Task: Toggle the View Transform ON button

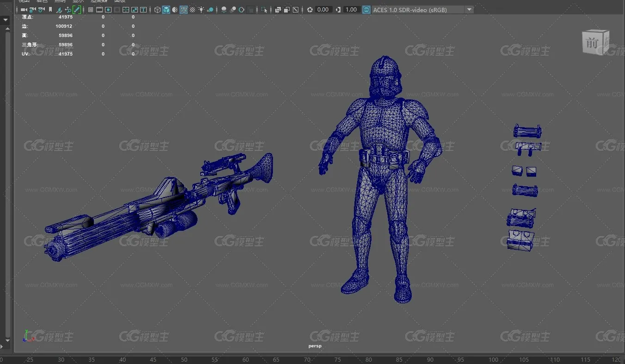Action: click(x=366, y=9)
